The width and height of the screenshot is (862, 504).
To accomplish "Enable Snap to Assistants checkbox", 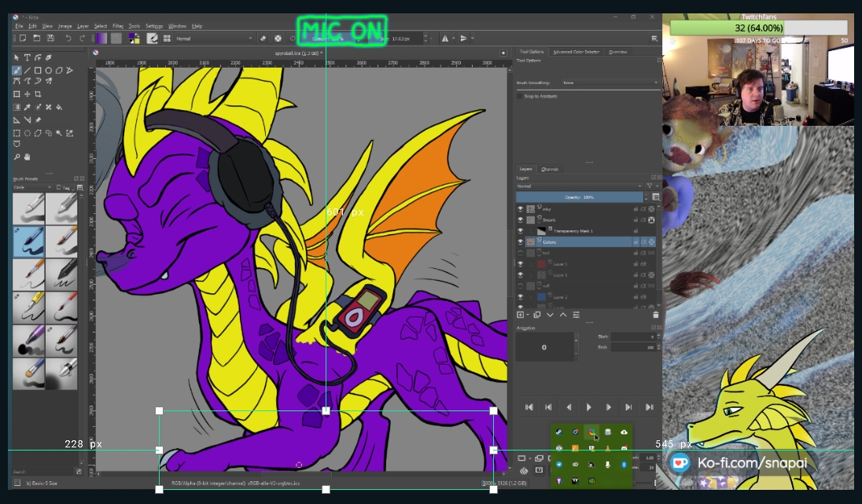I will pyautogui.click(x=520, y=96).
